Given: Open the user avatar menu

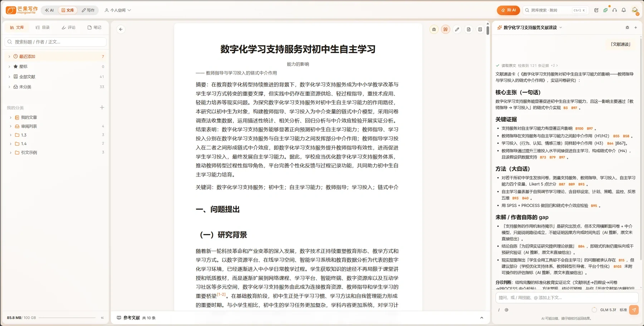Looking at the screenshot, I should [x=635, y=10].
